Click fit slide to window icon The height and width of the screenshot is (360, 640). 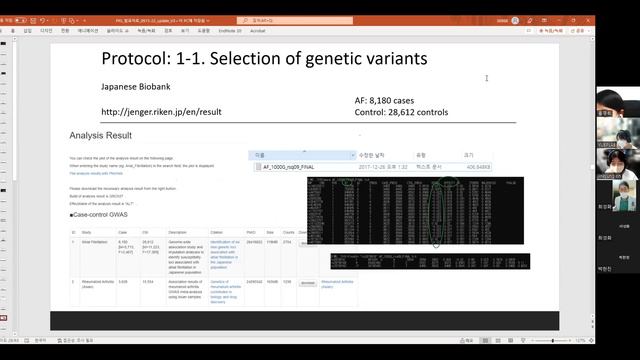pos(591,340)
